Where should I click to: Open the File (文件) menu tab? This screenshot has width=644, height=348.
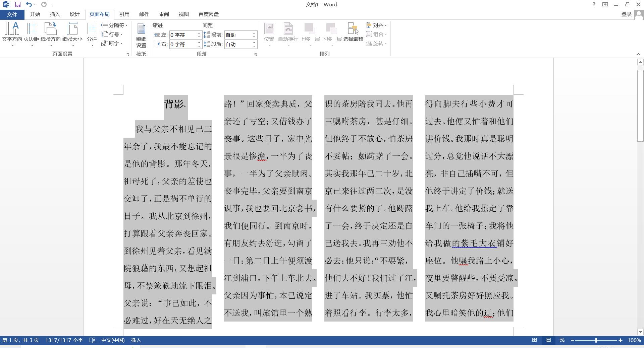coord(12,14)
